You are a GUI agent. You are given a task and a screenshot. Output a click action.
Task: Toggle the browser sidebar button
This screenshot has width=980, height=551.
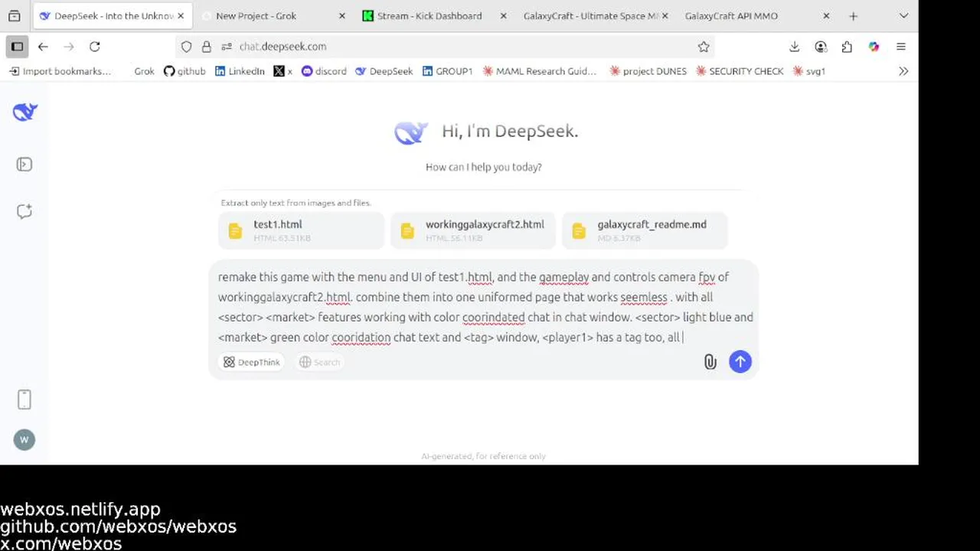pyautogui.click(x=17, y=47)
